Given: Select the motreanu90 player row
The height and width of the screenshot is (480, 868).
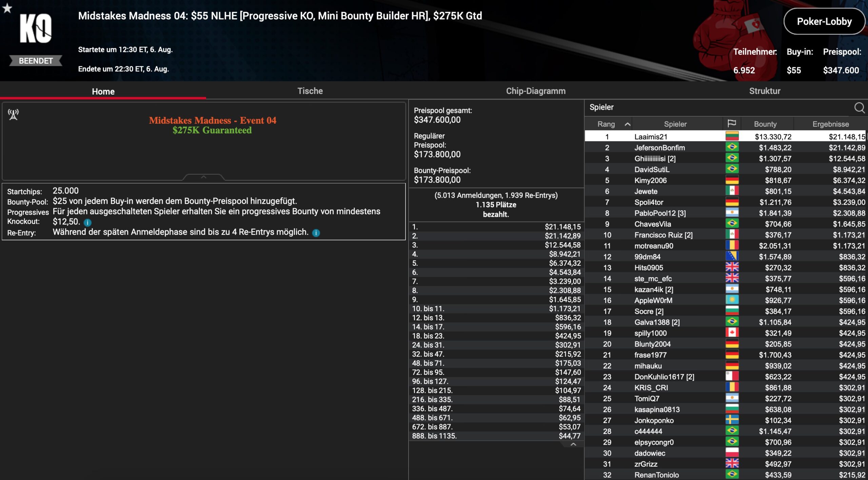Looking at the screenshot, I should pos(653,246).
